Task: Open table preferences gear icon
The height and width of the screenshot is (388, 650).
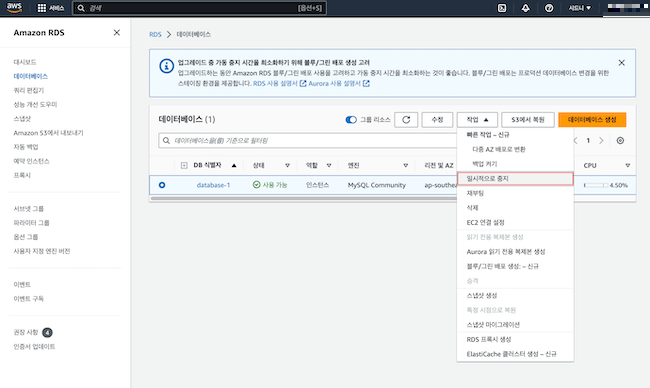Action: 620,141
